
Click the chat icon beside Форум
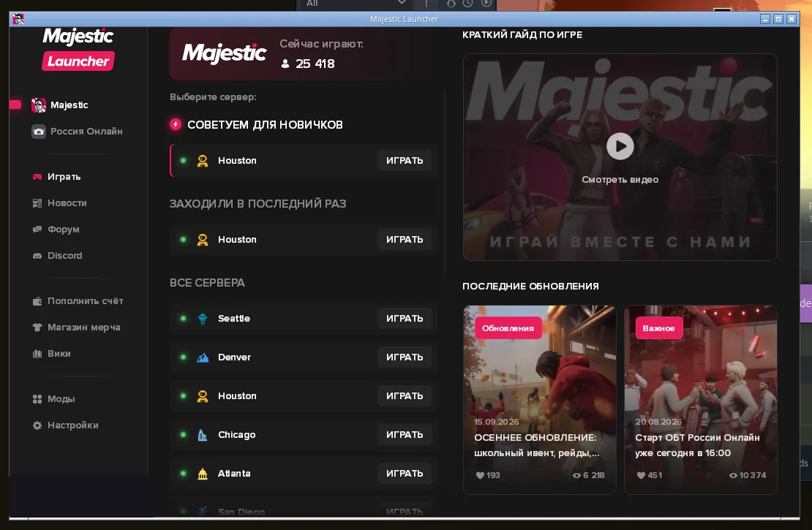point(37,230)
